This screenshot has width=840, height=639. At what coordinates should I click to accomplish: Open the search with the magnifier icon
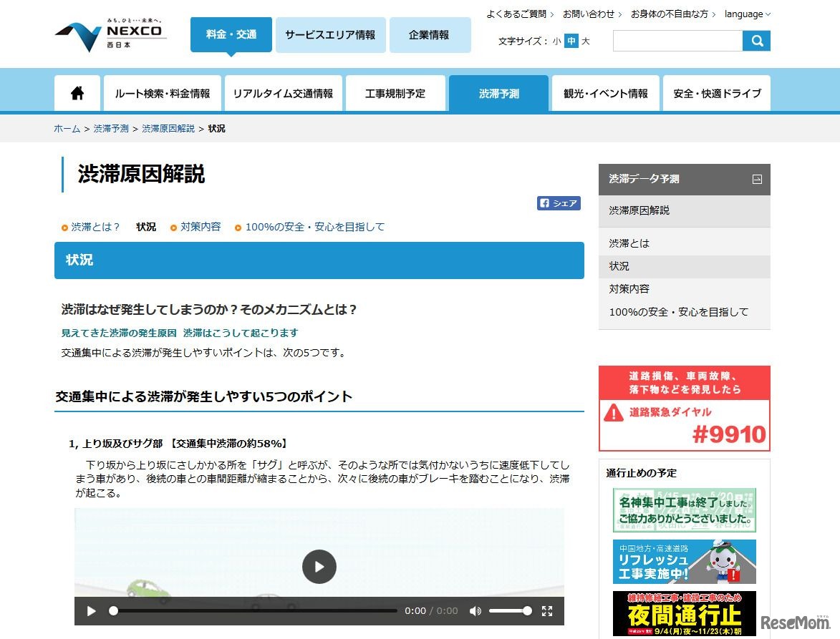click(x=758, y=41)
